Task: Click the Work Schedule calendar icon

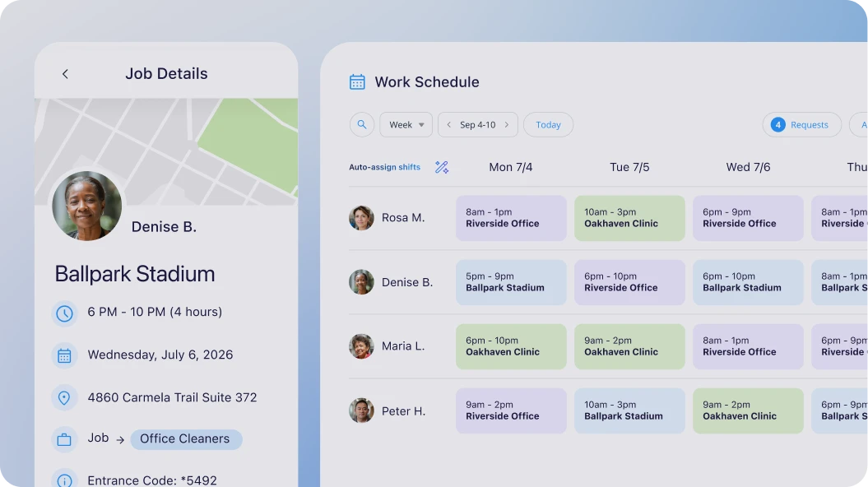Action: [x=357, y=82]
